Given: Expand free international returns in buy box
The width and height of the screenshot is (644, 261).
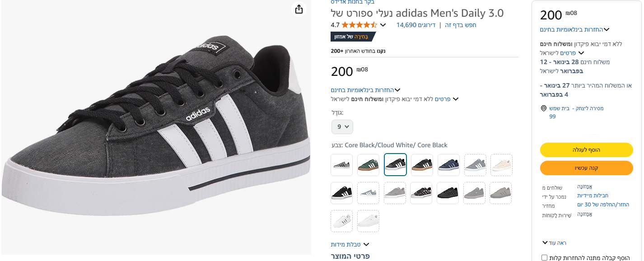Looking at the screenshot, I should [606, 30].
